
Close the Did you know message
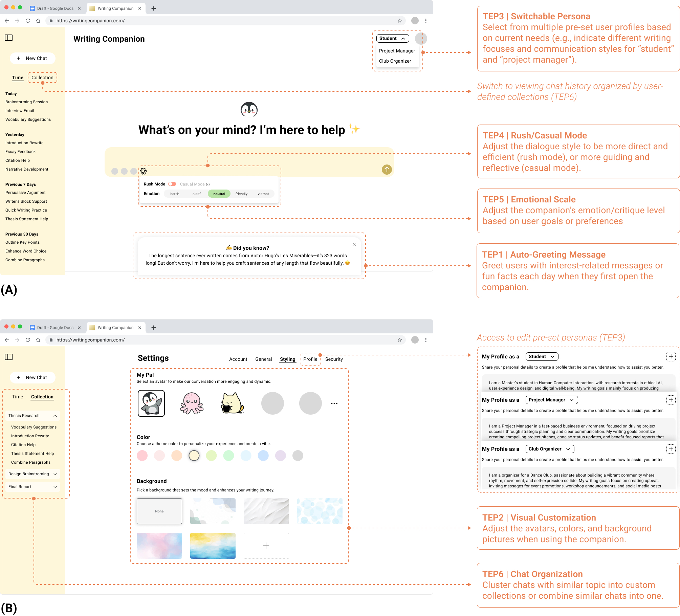point(354,244)
